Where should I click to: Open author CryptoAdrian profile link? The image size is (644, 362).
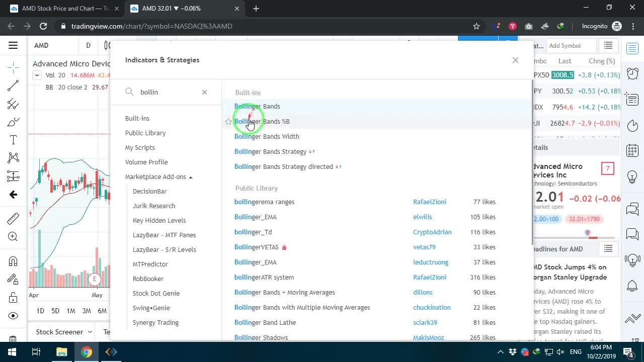[x=432, y=232]
